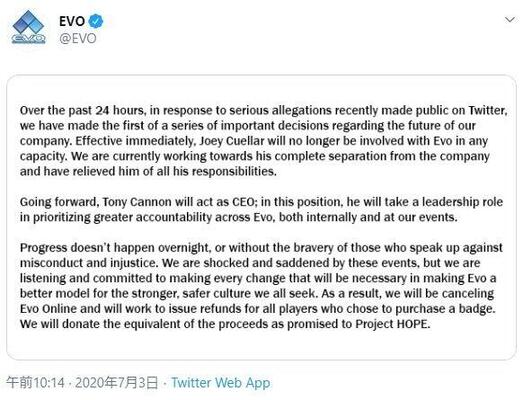
Task: Open the attached statement image card
Action: click(262, 218)
